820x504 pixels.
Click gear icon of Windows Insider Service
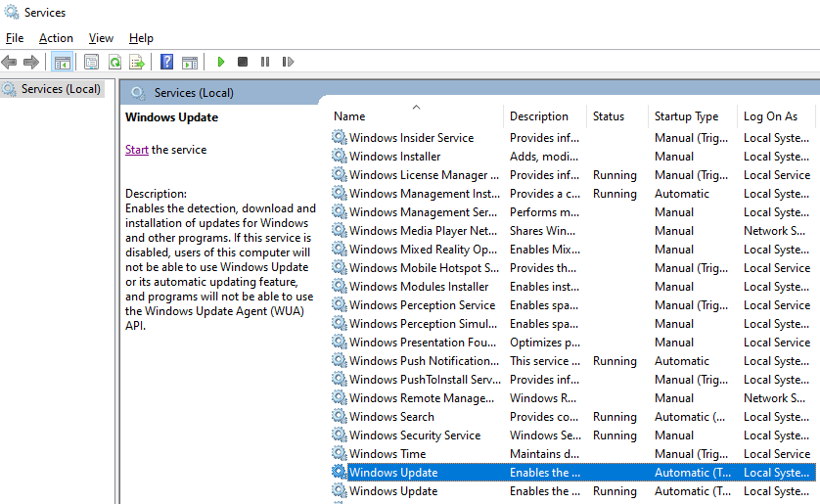(x=340, y=137)
